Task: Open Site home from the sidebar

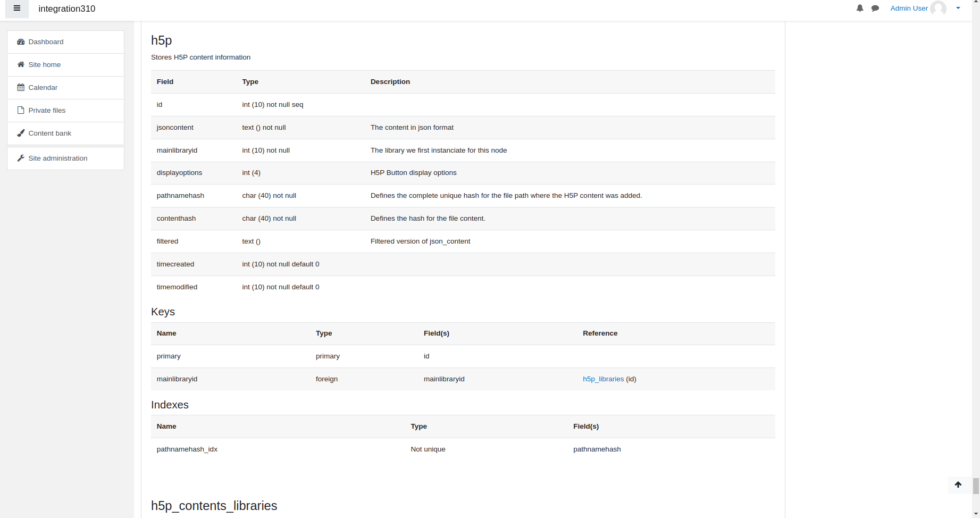Action: click(65, 65)
